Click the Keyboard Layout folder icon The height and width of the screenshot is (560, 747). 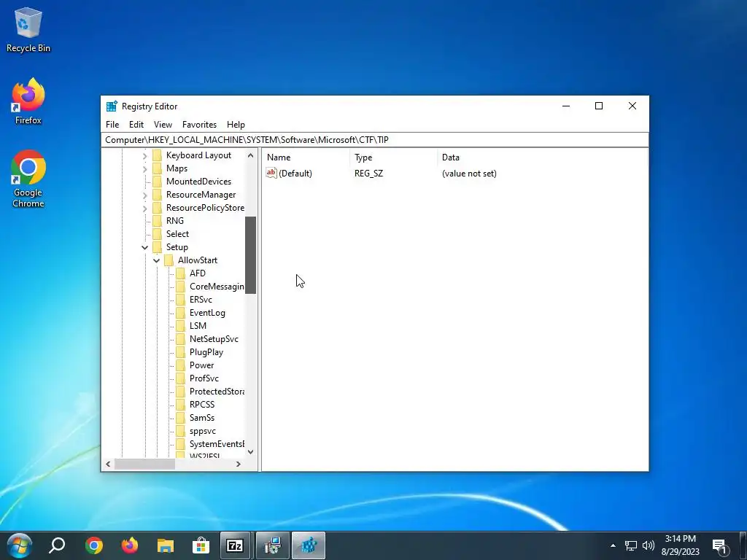pos(158,155)
